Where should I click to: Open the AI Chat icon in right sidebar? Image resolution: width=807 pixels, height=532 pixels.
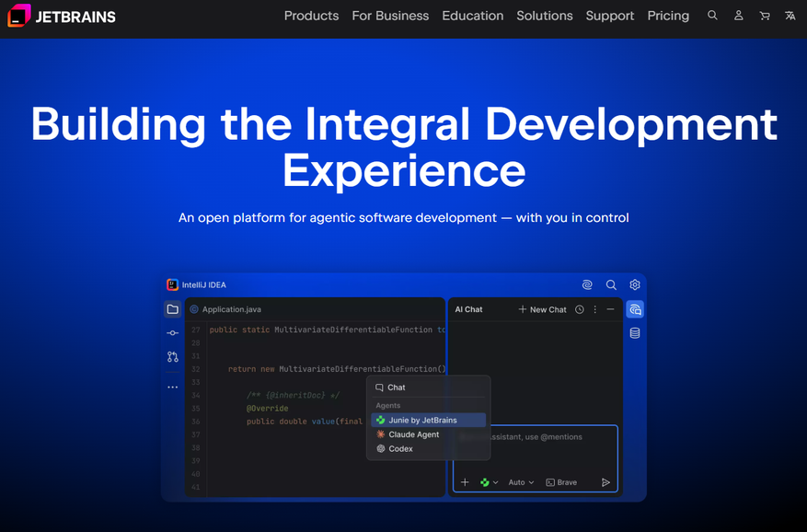[635, 309]
